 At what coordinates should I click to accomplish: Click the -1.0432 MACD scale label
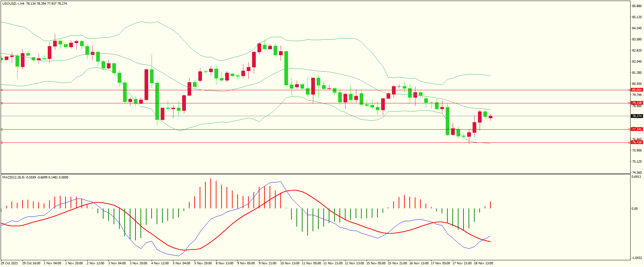(x=637, y=258)
